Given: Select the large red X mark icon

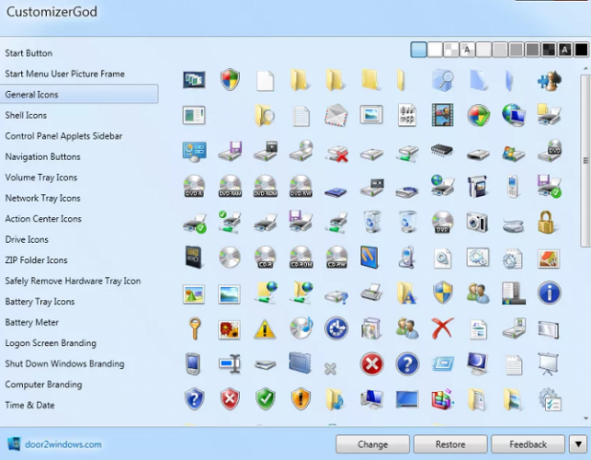Looking at the screenshot, I should click(442, 328).
